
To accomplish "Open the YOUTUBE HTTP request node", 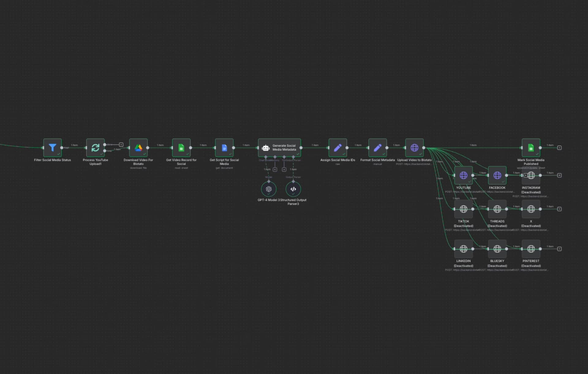I will tap(463, 175).
